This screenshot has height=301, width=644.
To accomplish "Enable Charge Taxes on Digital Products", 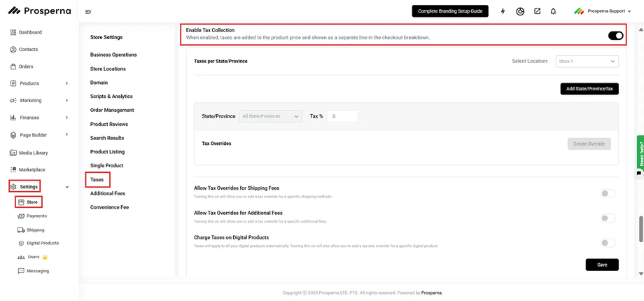I will coord(608,243).
